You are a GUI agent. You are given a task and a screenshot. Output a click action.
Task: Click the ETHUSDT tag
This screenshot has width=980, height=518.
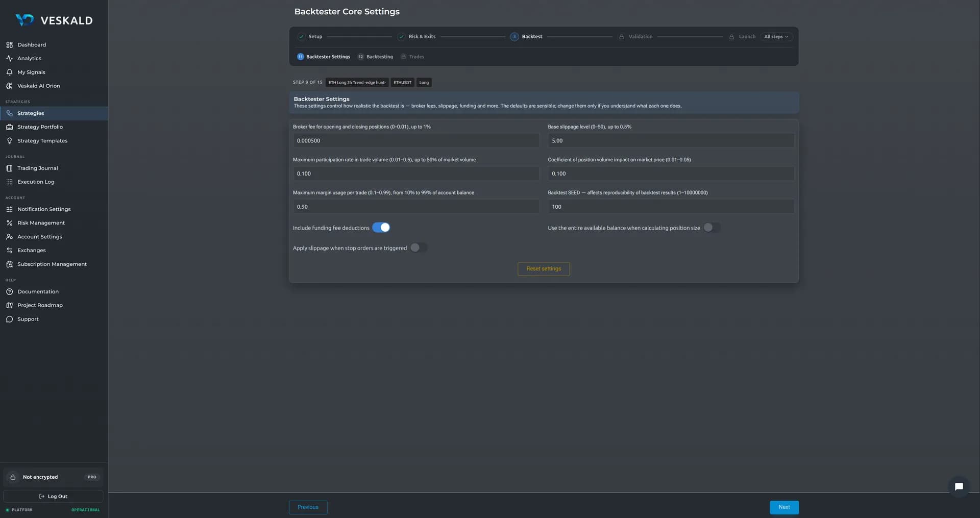402,83
